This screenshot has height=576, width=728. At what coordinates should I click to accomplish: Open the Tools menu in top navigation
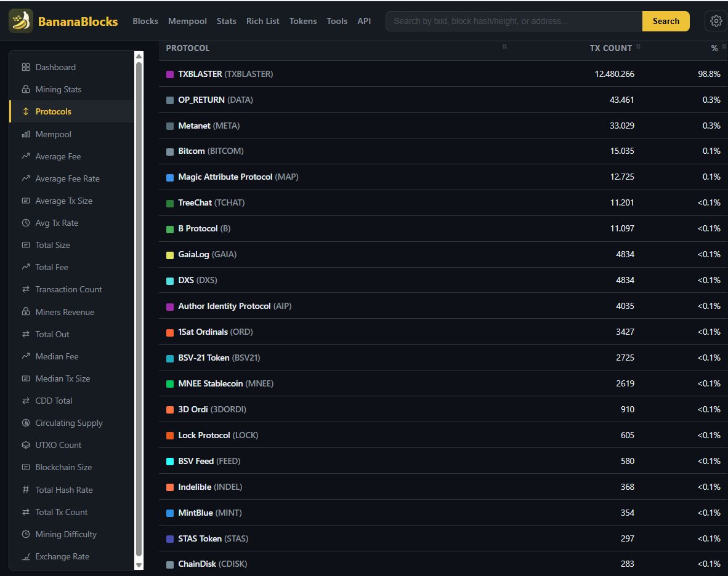pos(337,21)
